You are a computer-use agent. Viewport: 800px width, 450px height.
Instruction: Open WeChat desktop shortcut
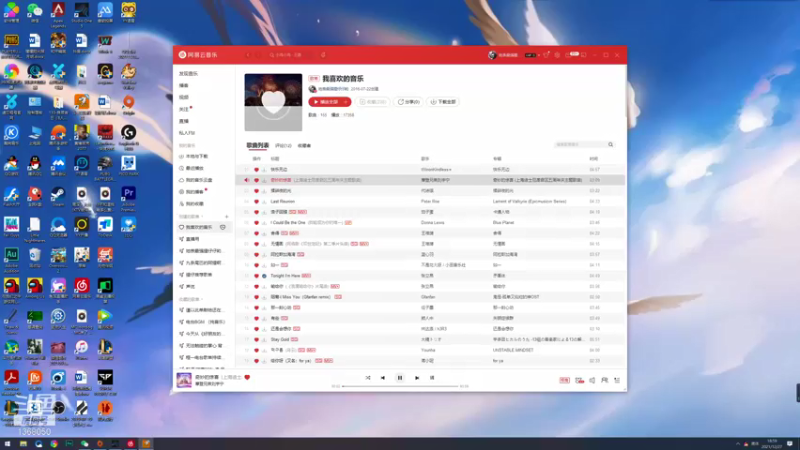35,12
